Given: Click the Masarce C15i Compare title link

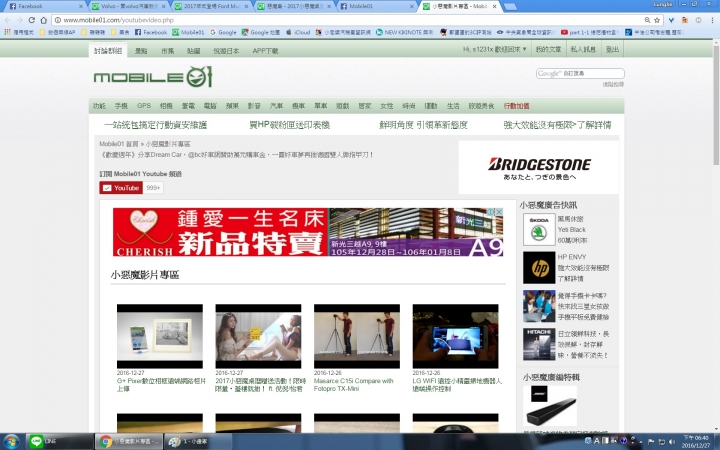Looking at the screenshot, I should (354, 385).
